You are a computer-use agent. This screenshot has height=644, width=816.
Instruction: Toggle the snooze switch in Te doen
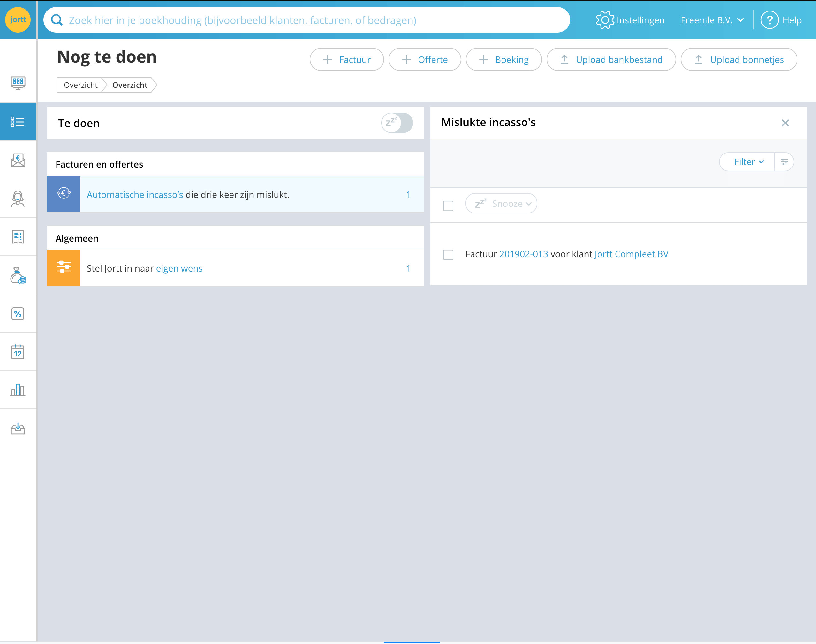click(397, 123)
